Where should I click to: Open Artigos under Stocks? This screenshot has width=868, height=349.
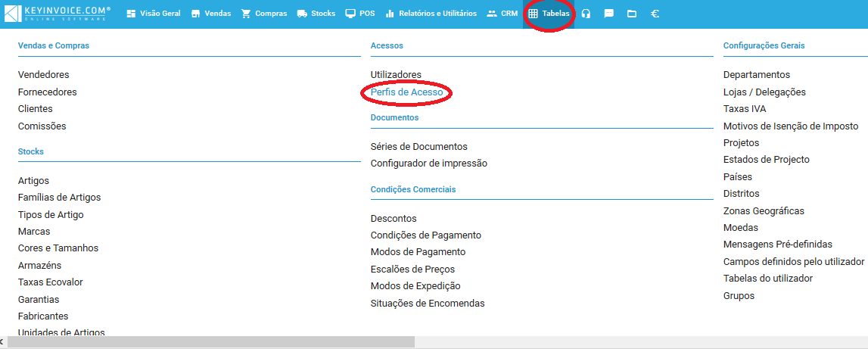33,181
